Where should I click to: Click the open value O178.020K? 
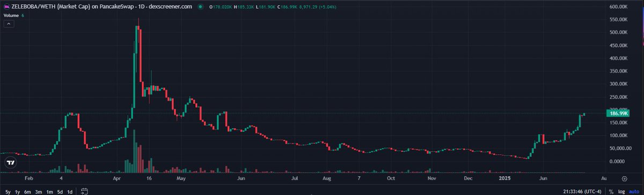coord(221,6)
